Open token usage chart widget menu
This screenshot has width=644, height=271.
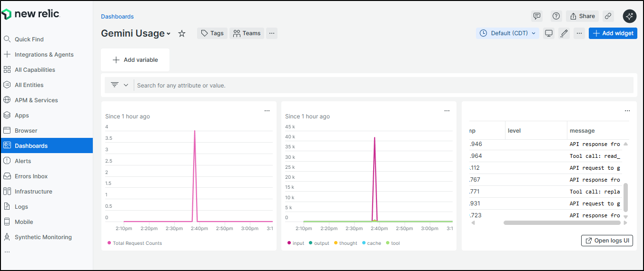tap(447, 111)
